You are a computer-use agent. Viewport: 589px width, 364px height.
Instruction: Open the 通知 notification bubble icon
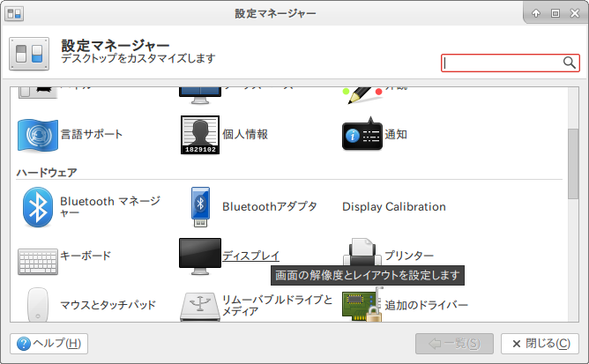(x=362, y=134)
